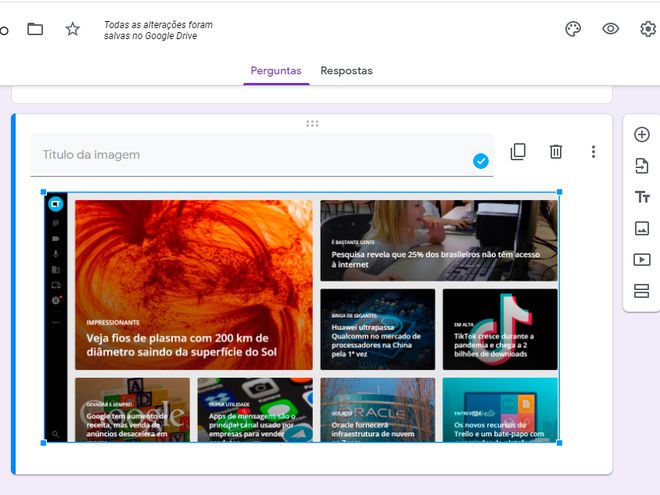The image size is (660, 495).
Task: Add a new question
Action: (x=641, y=135)
